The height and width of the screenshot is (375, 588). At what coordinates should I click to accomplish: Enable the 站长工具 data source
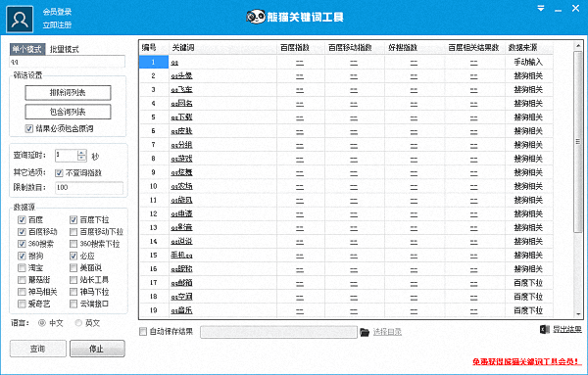pyautogui.click(x=73, y=280)
